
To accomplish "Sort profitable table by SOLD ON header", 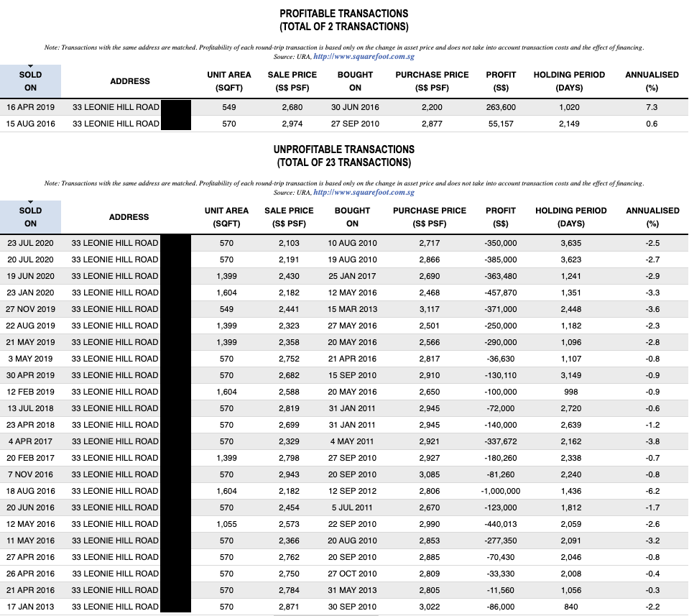I will pos(30,81).
